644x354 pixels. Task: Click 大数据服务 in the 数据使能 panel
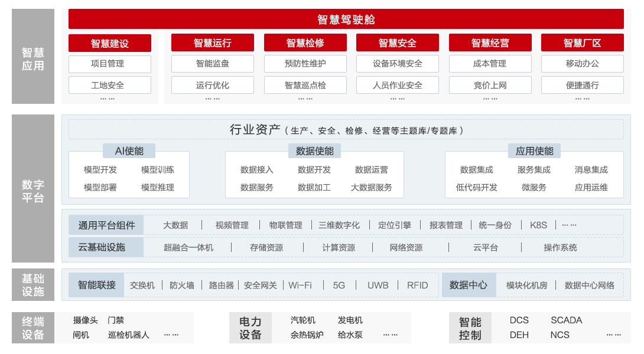(x=371, y=188)
